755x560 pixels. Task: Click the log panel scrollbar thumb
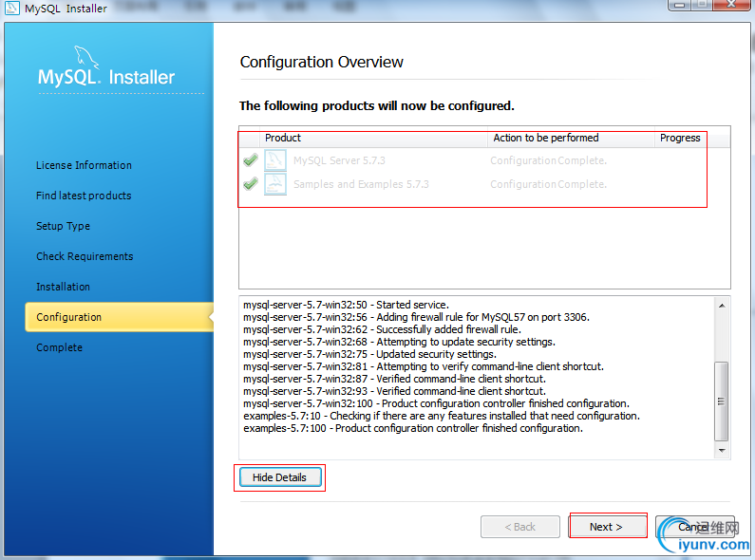pos(722,401)
